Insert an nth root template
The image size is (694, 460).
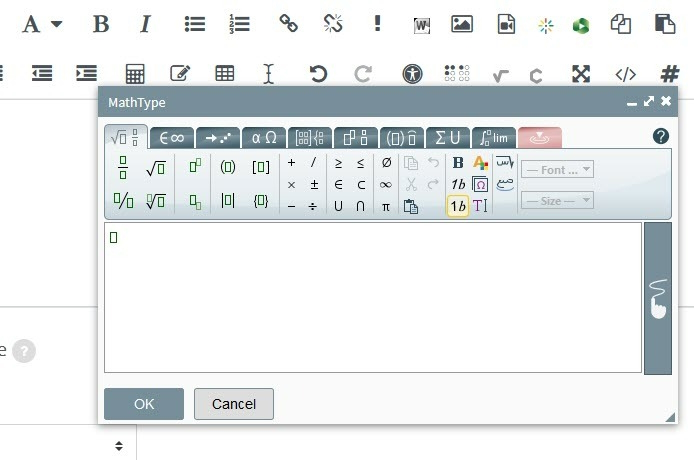156,201
